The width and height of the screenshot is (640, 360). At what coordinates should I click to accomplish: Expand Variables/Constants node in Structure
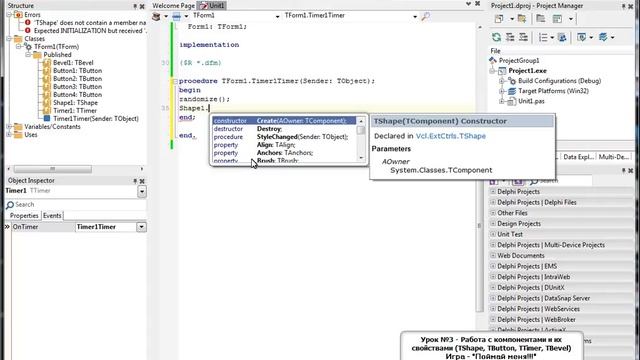(9, 127)
